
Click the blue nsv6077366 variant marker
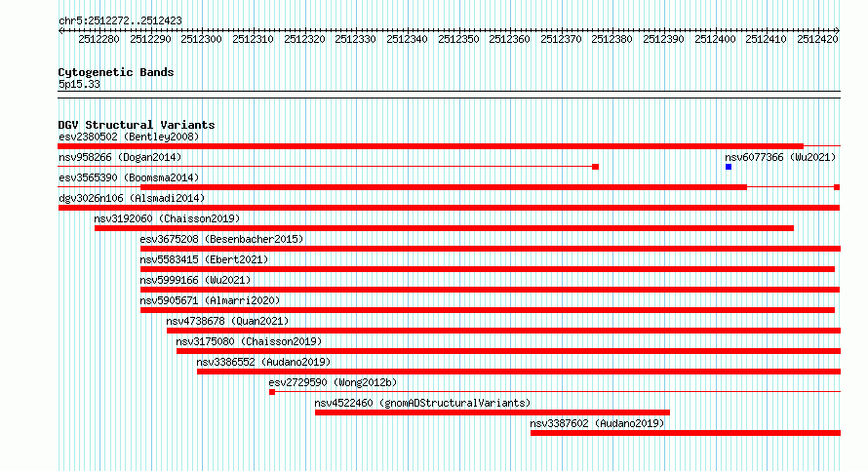729,167
